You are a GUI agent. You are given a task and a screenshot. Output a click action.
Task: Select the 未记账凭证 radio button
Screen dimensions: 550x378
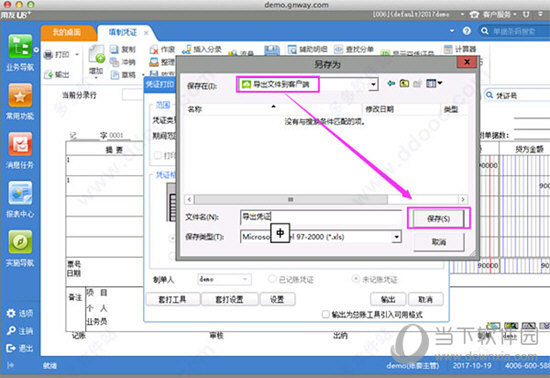click(356, 279)
